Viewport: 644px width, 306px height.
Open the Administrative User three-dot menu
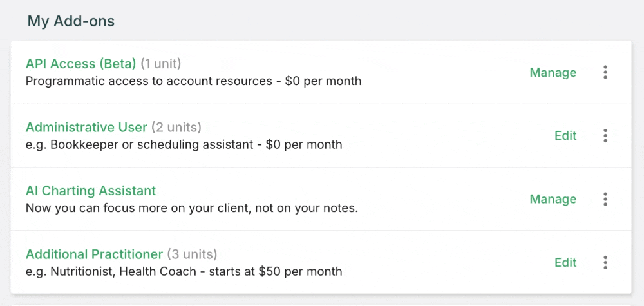605,136
